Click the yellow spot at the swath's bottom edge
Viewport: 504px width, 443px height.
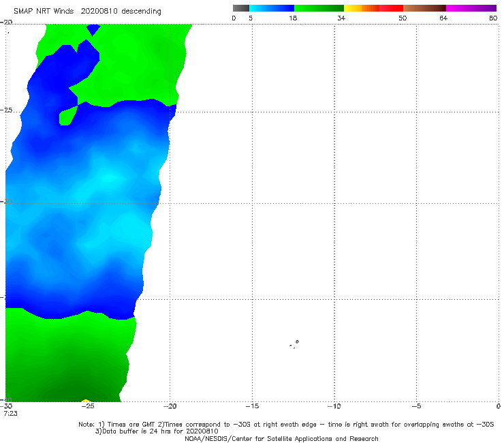click(85, 401)
